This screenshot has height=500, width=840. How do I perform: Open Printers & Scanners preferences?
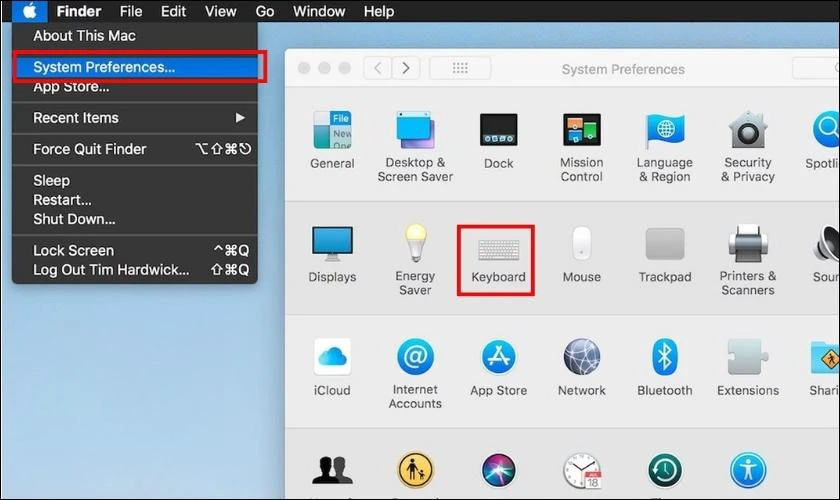pos(748,260)
